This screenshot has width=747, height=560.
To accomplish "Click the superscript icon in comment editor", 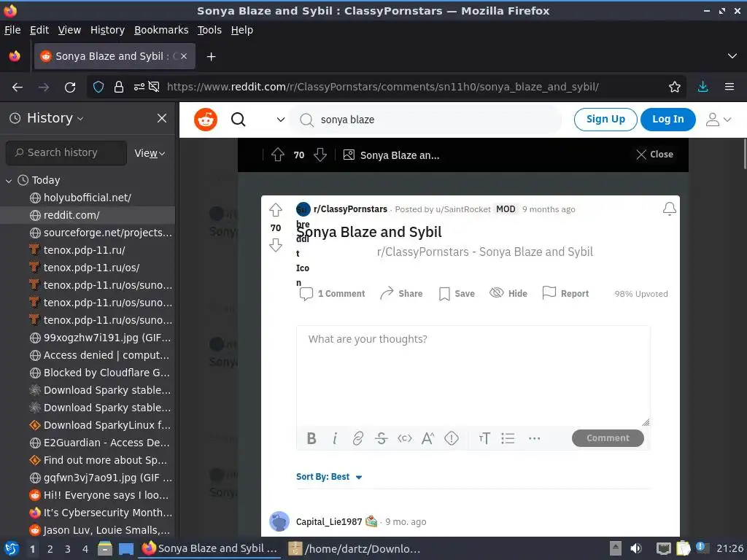I will click(427, 438).
